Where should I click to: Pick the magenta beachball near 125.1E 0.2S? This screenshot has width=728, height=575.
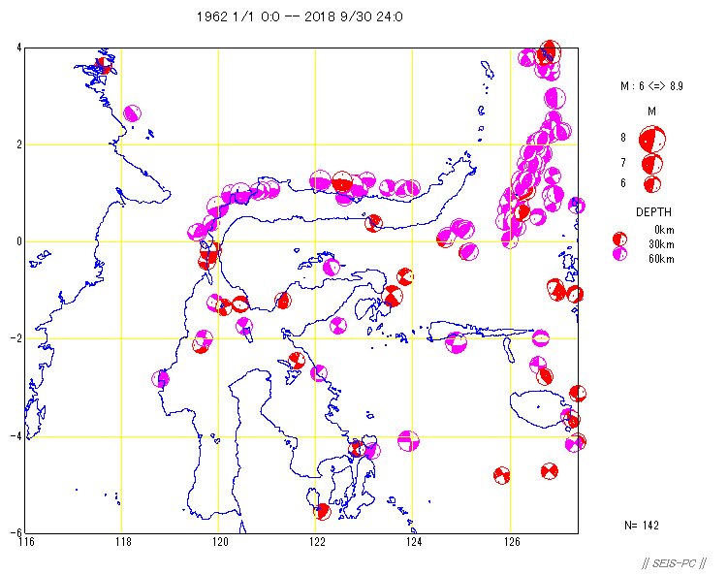[468, 252]
